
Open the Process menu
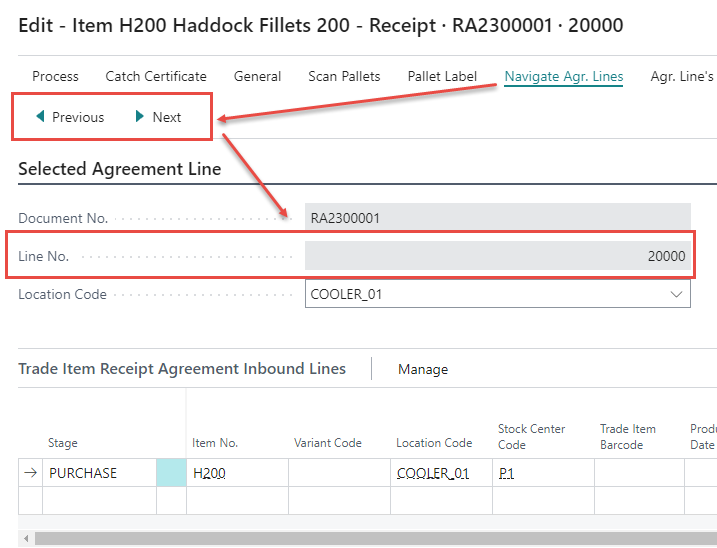pos(55,76)
